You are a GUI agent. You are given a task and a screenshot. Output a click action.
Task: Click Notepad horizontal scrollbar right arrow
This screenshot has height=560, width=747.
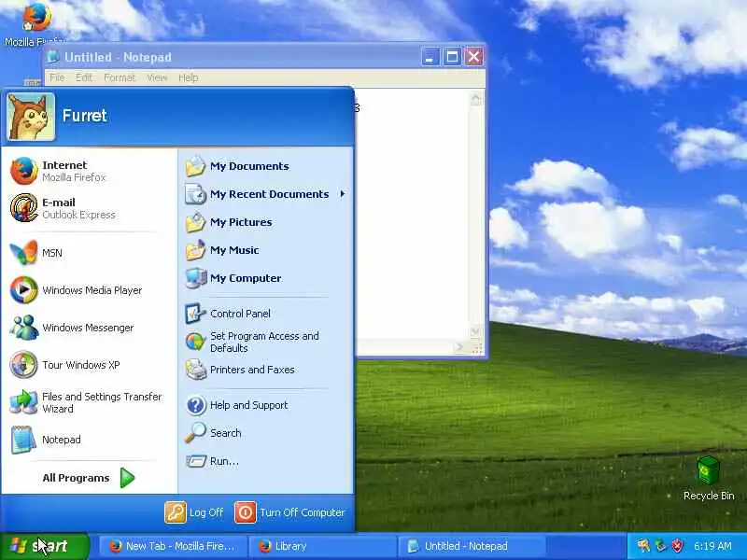coord(459,347)
